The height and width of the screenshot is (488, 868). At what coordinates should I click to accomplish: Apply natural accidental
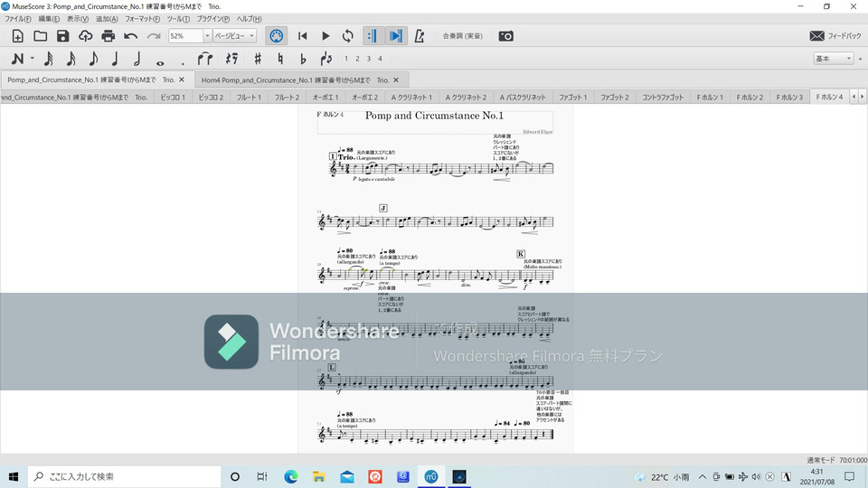pyautogui.click(x=280, y=58)
